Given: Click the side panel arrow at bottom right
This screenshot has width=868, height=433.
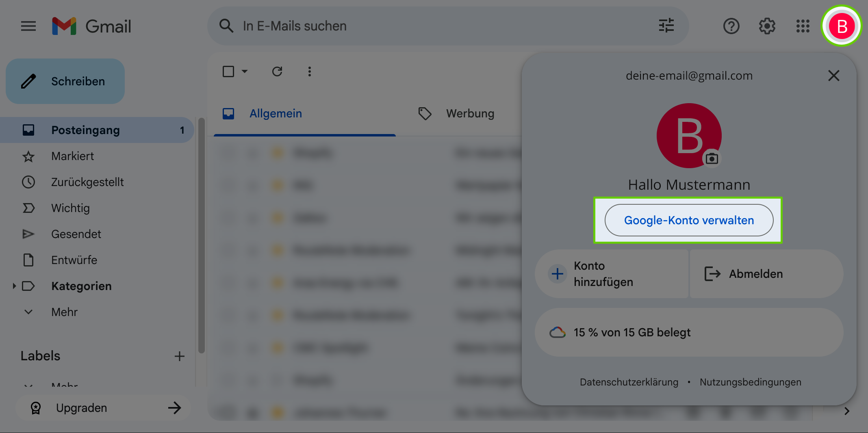Looking at the screenshot, I should (846, 411).
